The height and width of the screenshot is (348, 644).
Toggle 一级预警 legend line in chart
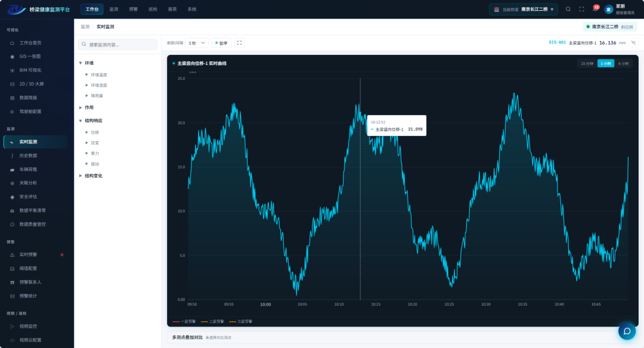(184, 321)
